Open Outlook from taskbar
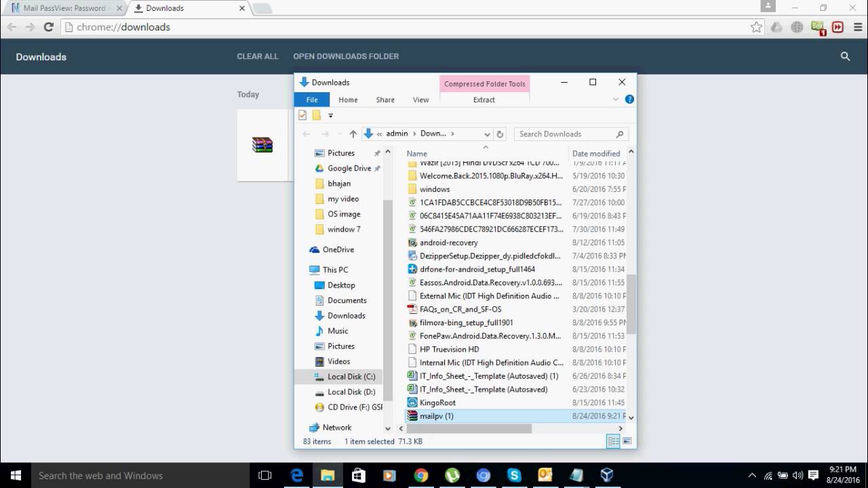Image resolution: width=868 pixels, height=488 pixels. (545, 475)
